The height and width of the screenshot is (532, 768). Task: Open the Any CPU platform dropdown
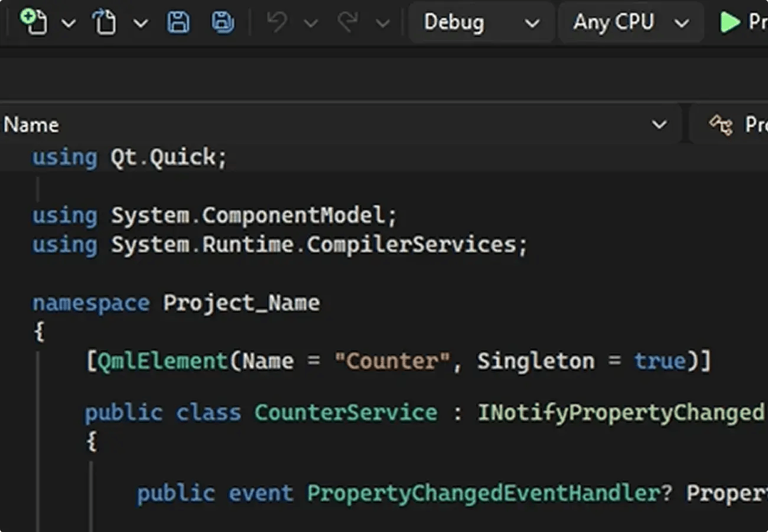coord(631,22)
